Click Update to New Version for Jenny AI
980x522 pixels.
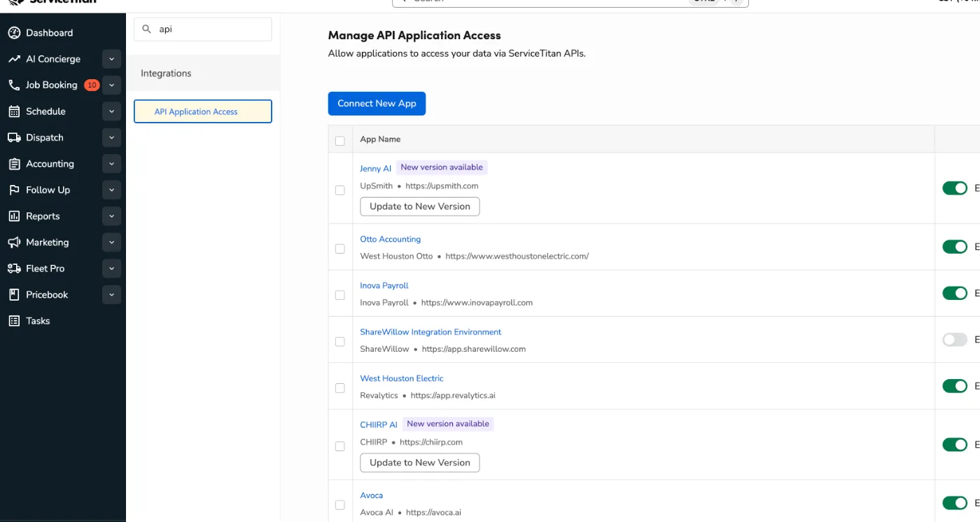[420, 206]
